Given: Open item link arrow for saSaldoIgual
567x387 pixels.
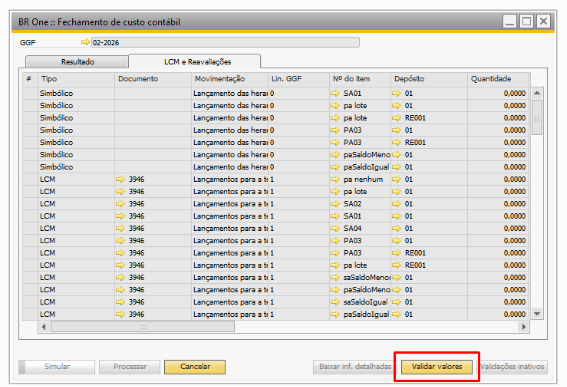Looking at the screenshot, I should [x=335, y=302].
